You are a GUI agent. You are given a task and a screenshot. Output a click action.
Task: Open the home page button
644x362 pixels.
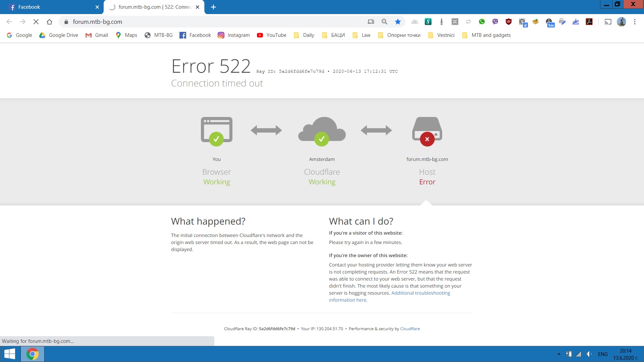click(x=49, y=22)
